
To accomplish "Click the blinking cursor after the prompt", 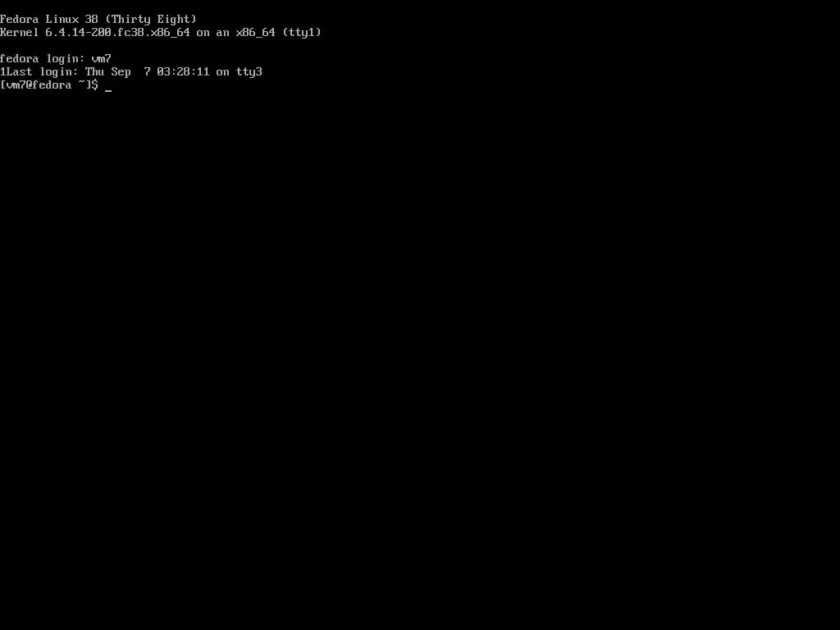I will tap(108, 90).
